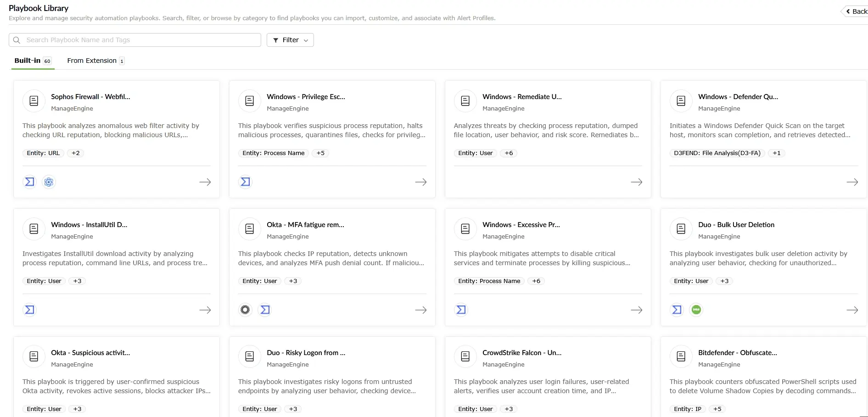The height and width of the screenshot is (417, 868).
Task: Open the Okta - MFA fatigue rem... title
Action: tap(305, 225)
